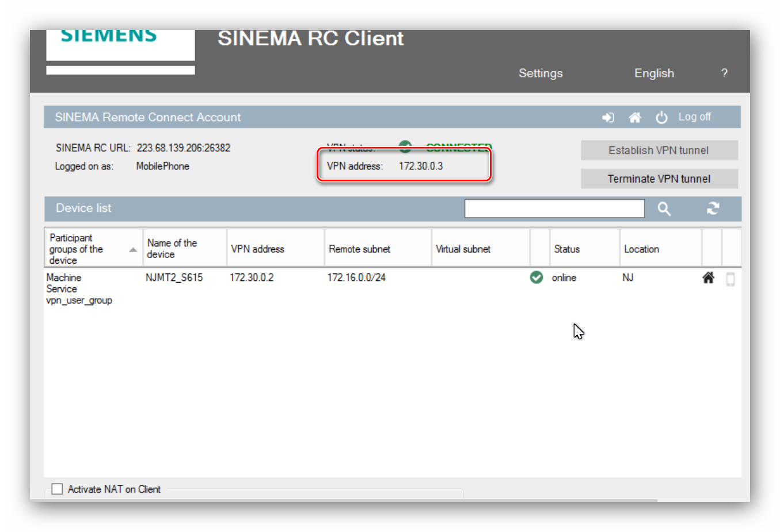Focus the device list search field
Image resolution: width=780 pixels, height=532 pixels.
click(x=554, y=208)
